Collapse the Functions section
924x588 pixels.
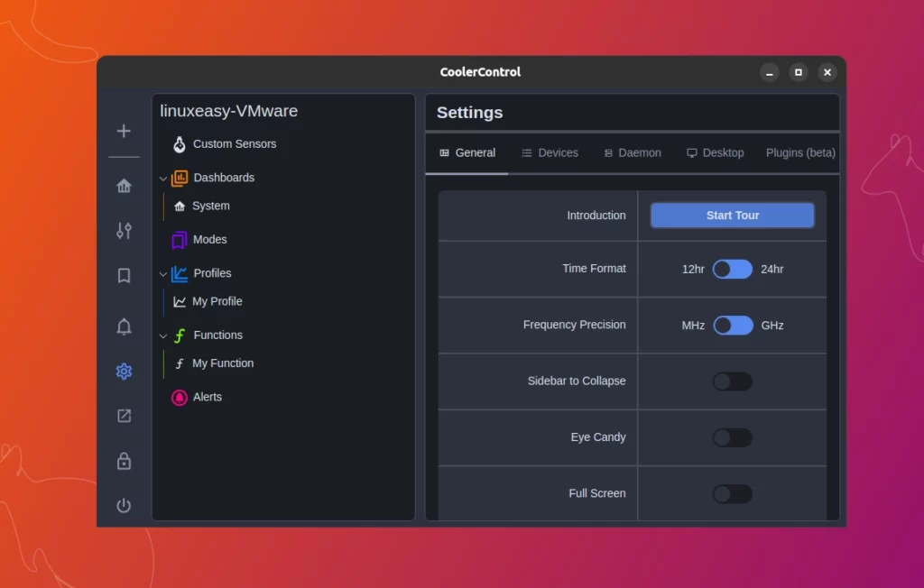pyautogui.click(x=163, y=335)
